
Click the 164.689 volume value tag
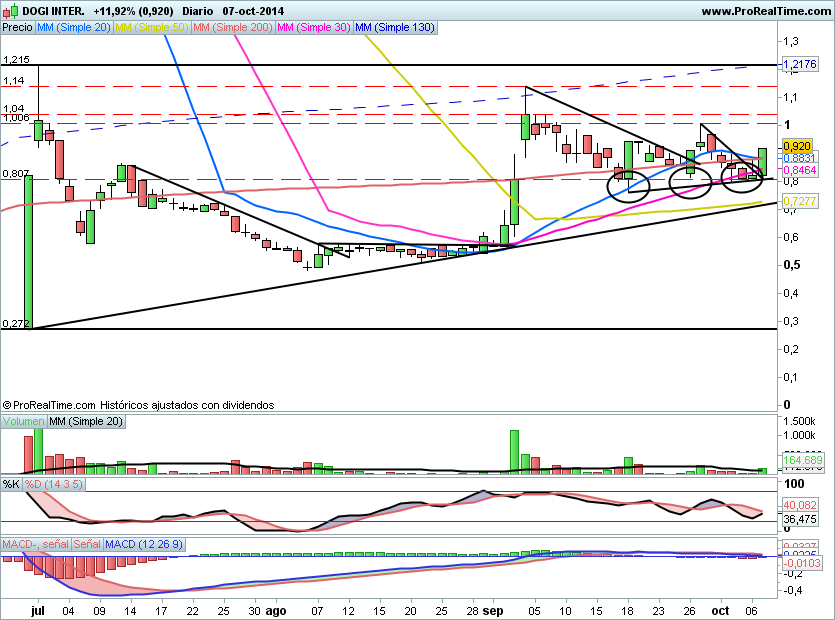click(802, 461)
